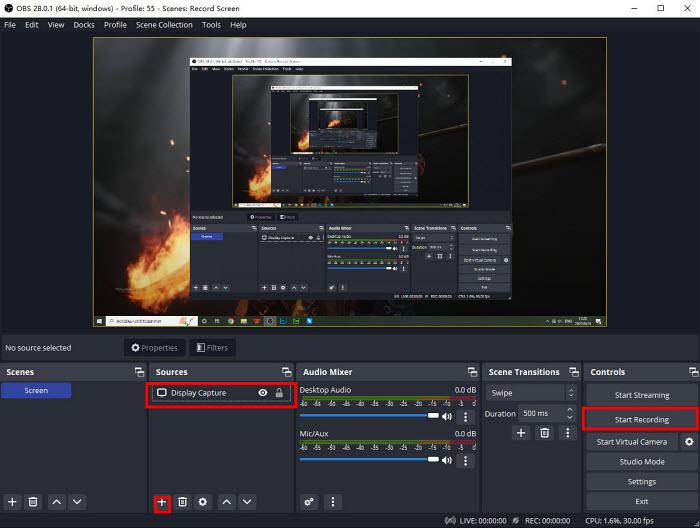Image resolution: width=700 pixels, height=528 pixels.
Task: Toggle the Display Capture lock icon
Action: point(279,393)
